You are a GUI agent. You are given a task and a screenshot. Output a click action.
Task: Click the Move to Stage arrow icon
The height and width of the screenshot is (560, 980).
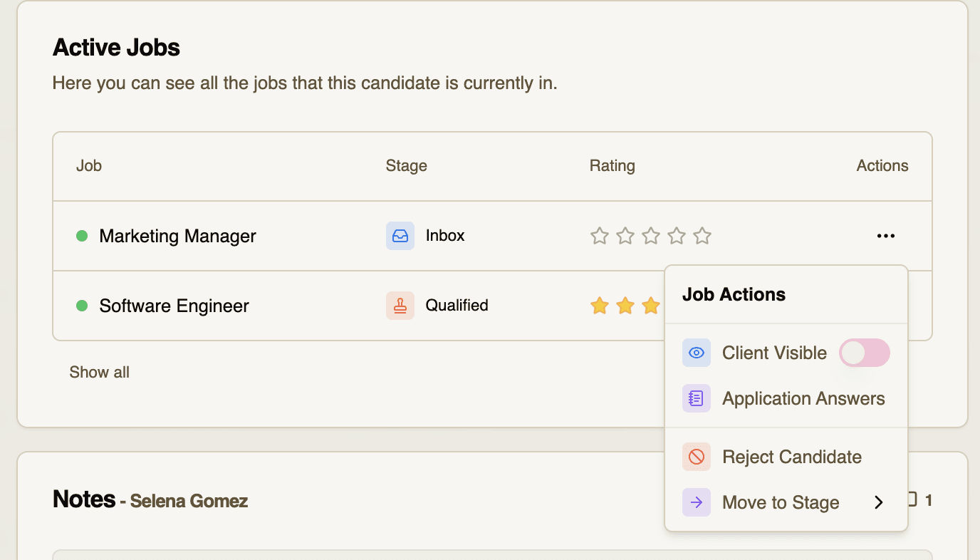point(697,502)
